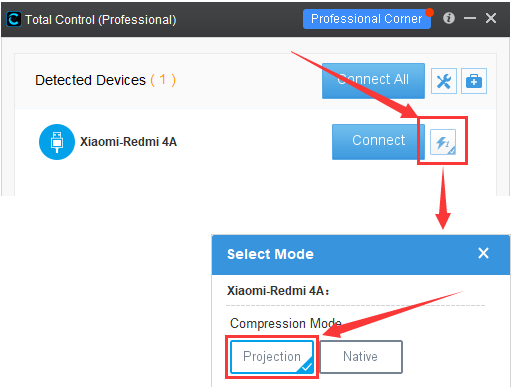
Task: Close the Total Control window
Action: pyautogui.click(x=491, y=18)
